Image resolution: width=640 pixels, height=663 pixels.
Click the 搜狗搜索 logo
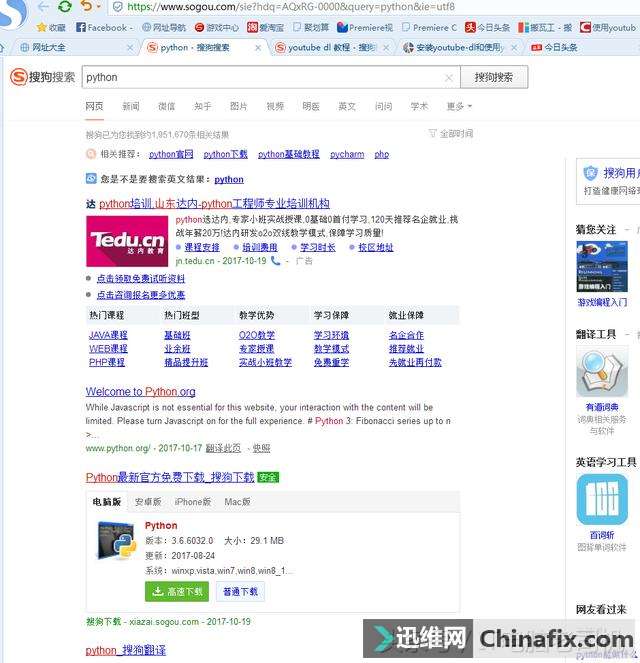click(x=43, y=77)
